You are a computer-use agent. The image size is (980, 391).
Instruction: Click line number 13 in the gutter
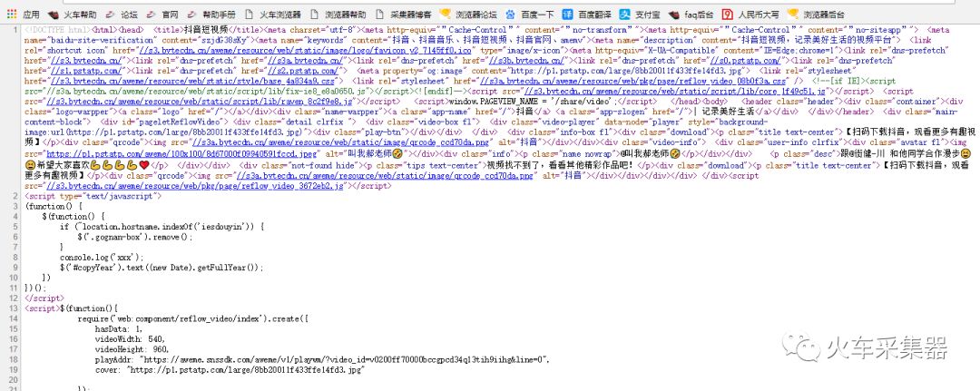[x=13, y=308]
